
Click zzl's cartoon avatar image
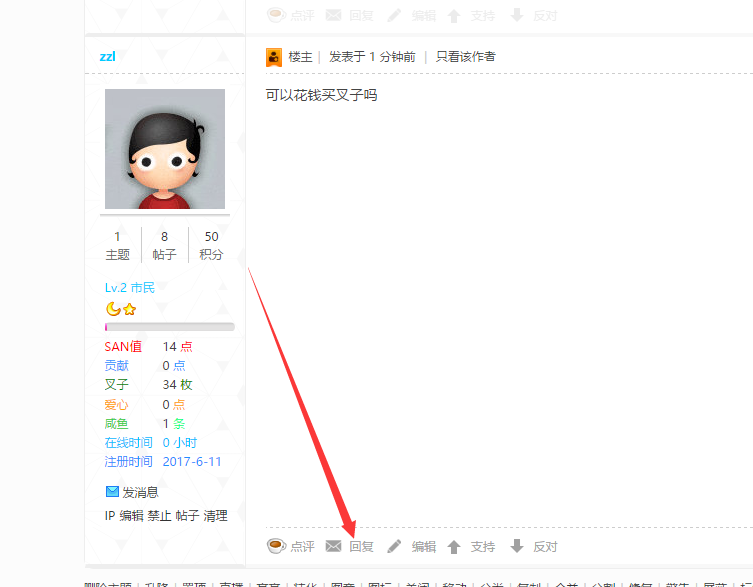coord(165,149)
